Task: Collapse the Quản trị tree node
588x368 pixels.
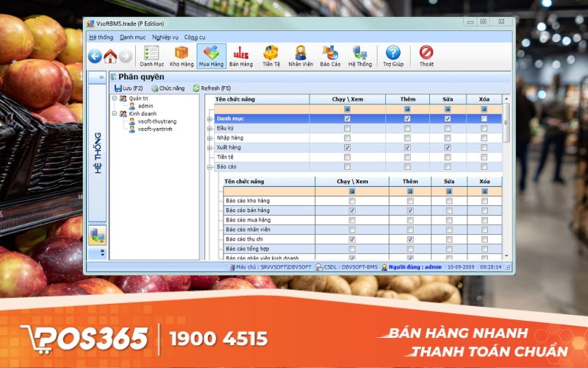Action: tap(115, 98)
